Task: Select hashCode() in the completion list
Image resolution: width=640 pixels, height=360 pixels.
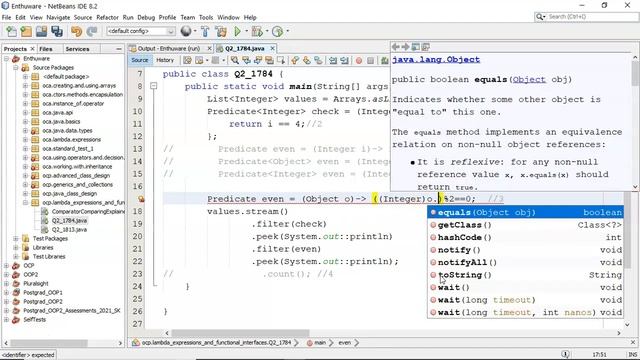Action: (525, 238)
